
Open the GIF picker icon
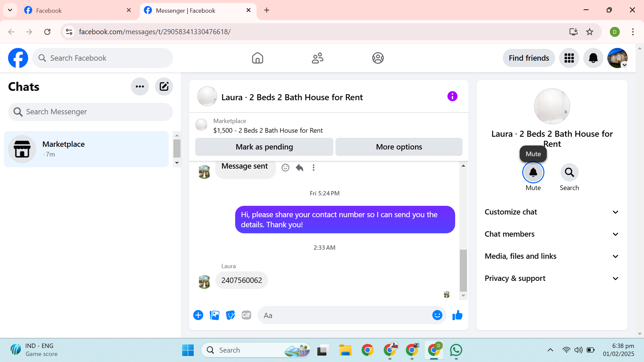[246, 315]
